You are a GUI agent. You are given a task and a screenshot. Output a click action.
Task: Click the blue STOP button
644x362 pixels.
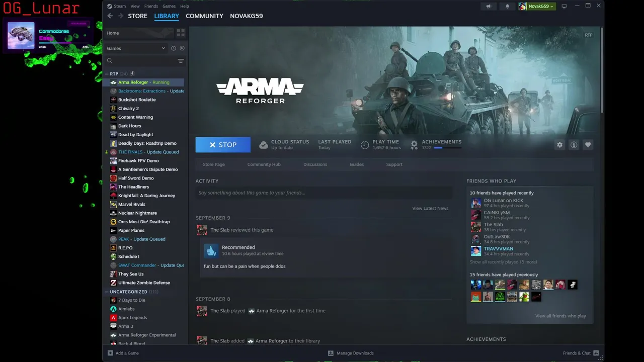tap(223, 145)
